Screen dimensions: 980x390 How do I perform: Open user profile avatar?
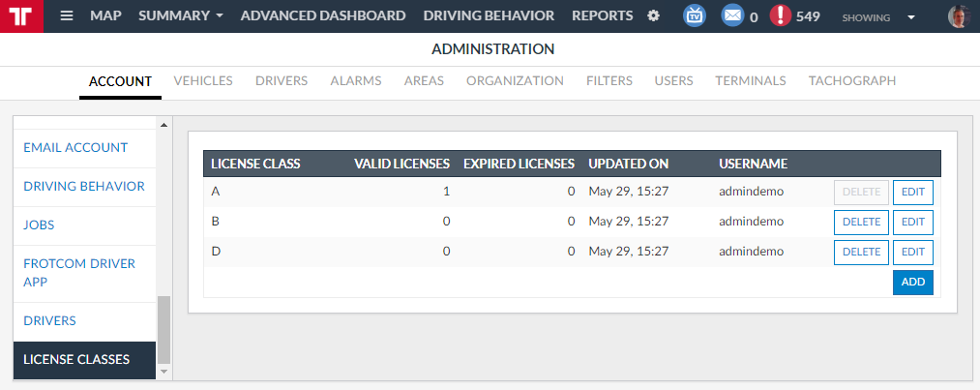958,16
